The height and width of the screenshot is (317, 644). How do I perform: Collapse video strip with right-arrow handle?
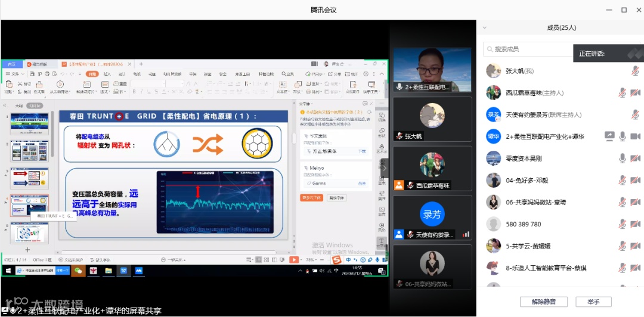coord(385,168)
